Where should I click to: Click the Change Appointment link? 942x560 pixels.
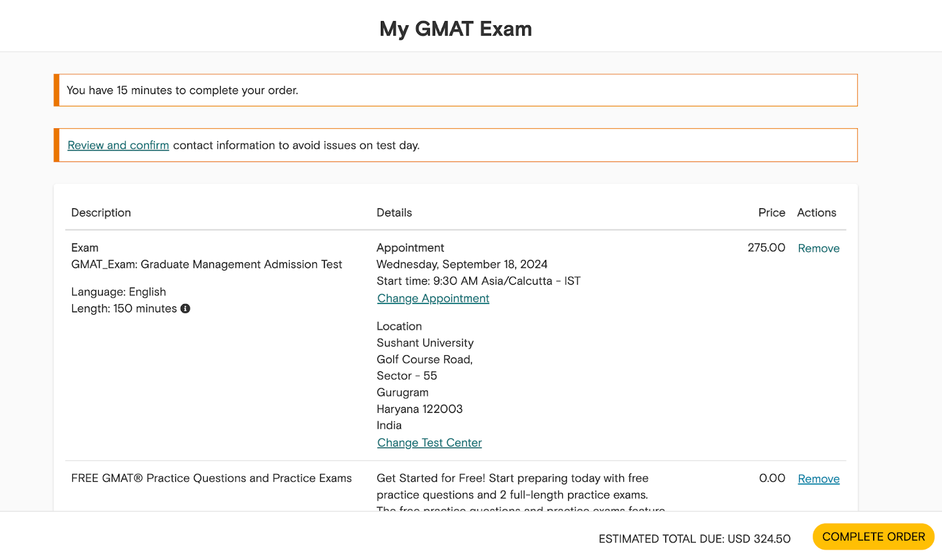coord(433,298)
